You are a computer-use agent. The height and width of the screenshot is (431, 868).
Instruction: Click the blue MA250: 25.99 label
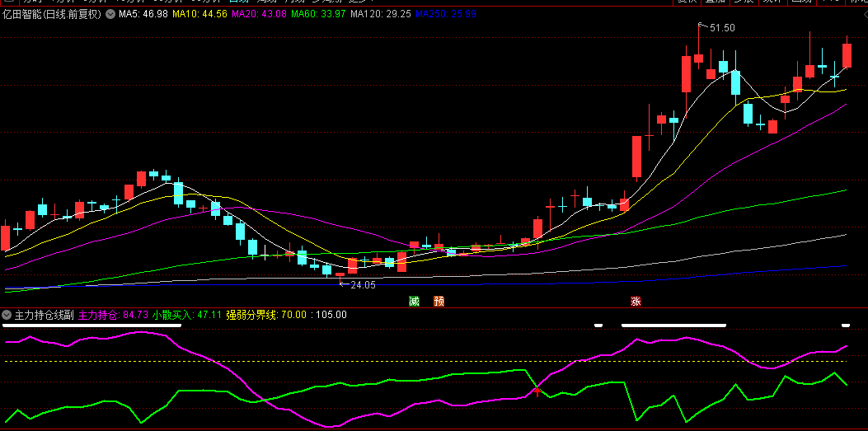[446, 14]
